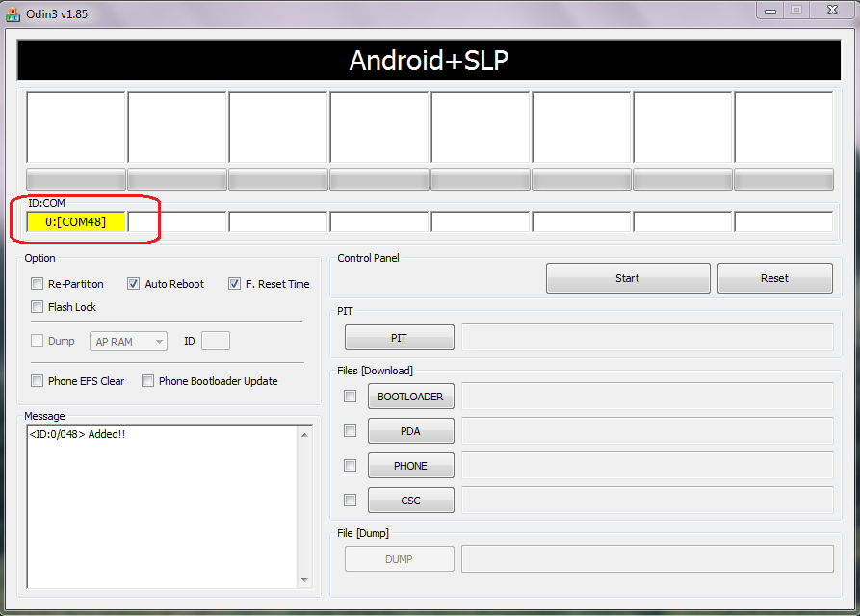Enable the Re-Partition checkbox
This screenshot has width=860, height=616.
click(37, 284)
